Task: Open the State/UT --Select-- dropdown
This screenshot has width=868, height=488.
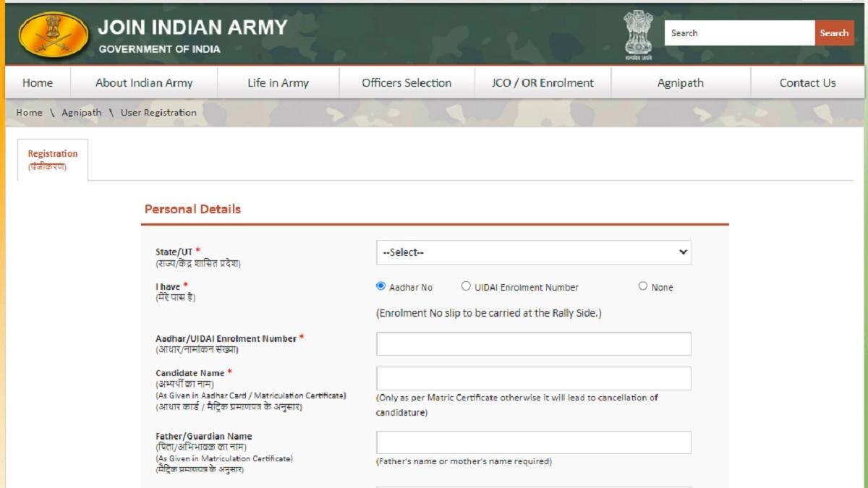Action: (x=533, y=252)
